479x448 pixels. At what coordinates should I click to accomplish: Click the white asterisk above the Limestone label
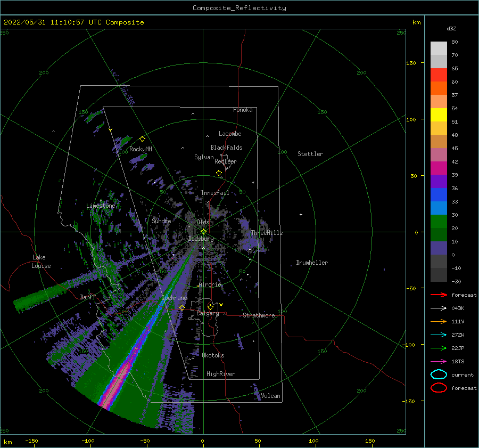pyautogui.click(x=101, y=201)
